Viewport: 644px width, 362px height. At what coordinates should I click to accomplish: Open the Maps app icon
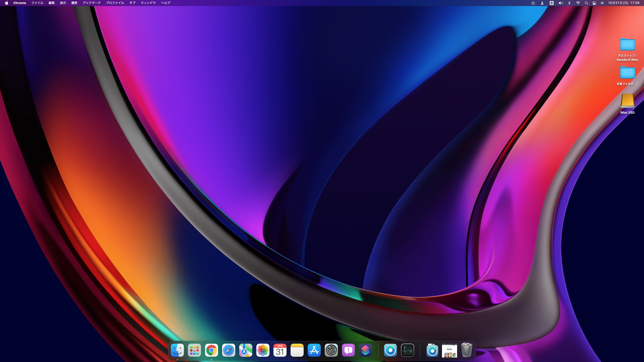(x=246, y=350)
